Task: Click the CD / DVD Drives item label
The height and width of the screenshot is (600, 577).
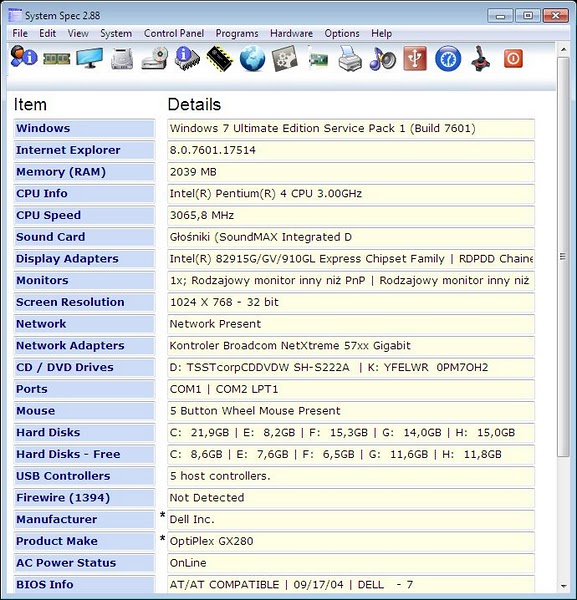Action: 84,367
